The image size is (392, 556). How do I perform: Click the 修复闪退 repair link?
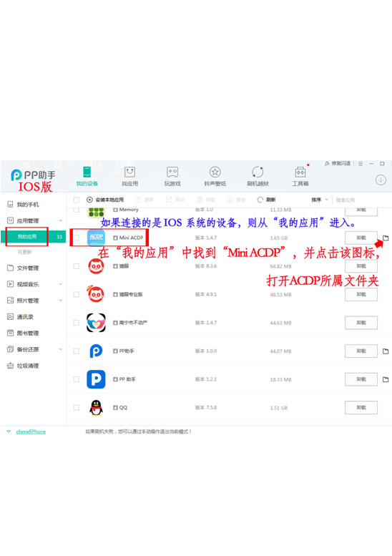coord(338,163)
